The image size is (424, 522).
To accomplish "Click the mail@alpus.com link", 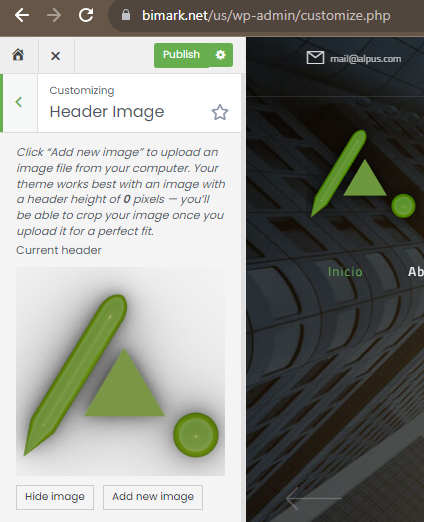I will coord(365,59).
